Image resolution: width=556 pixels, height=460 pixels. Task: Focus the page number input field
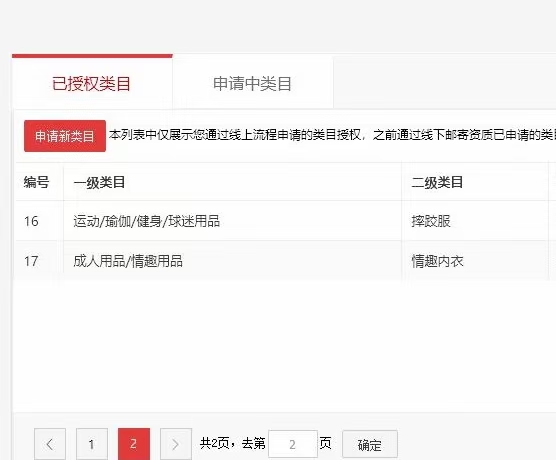pos(293,444)
